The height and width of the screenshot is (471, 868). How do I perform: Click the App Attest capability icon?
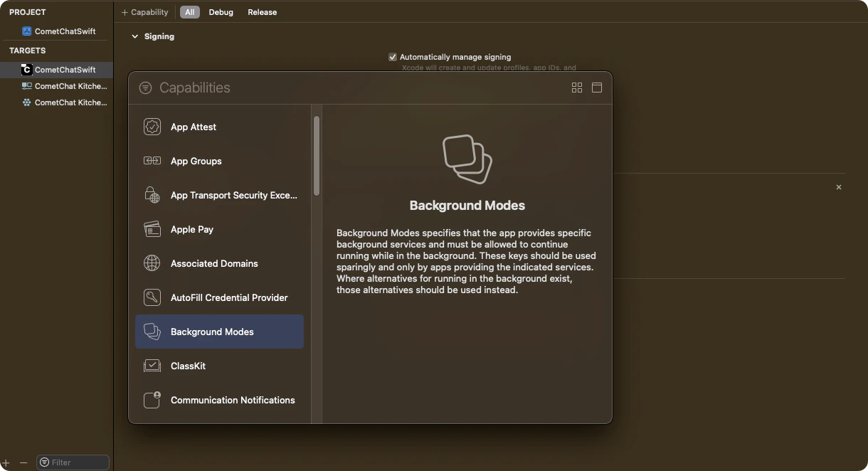point(152,127)
